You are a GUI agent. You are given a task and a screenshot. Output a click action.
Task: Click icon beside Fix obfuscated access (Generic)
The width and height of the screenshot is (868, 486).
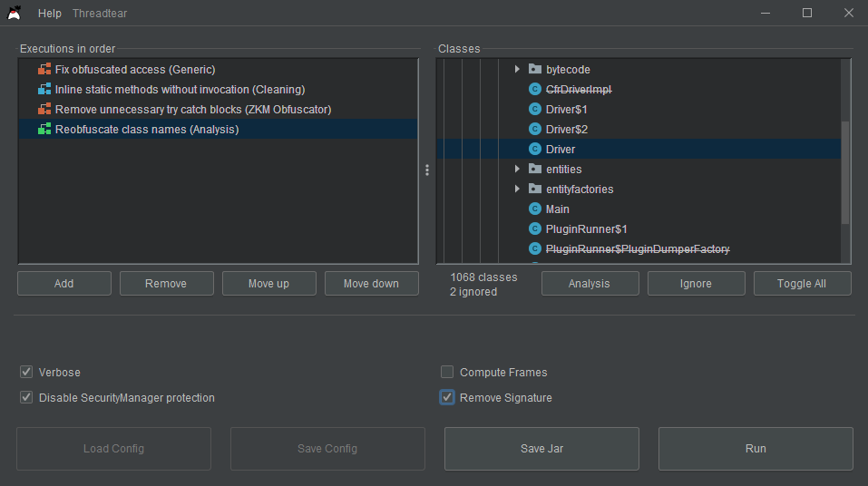click(x=44, y=69)
